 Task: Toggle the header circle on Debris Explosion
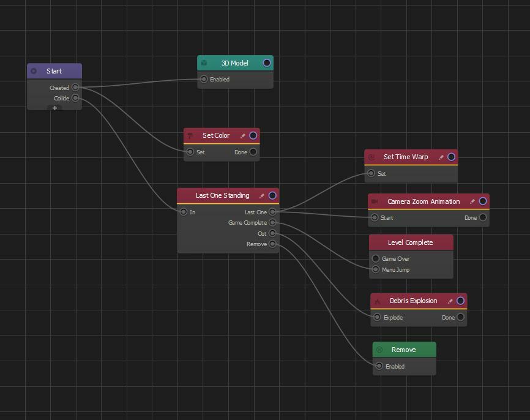(461, 301)
